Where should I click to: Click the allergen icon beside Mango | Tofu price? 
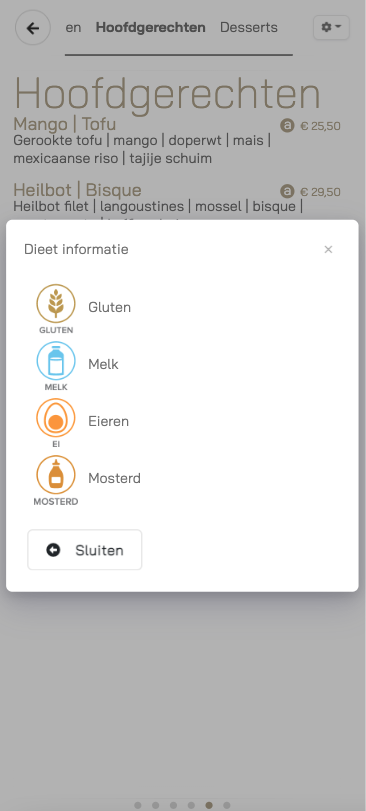[x=287, y=126]
